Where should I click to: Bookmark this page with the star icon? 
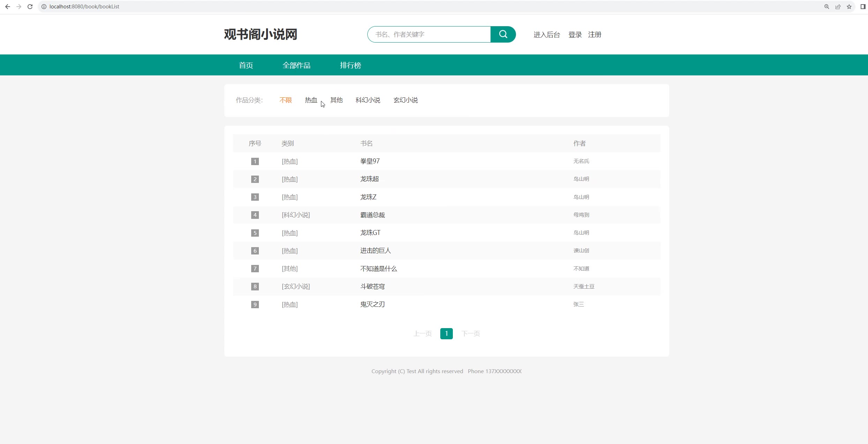coord(849,7)
